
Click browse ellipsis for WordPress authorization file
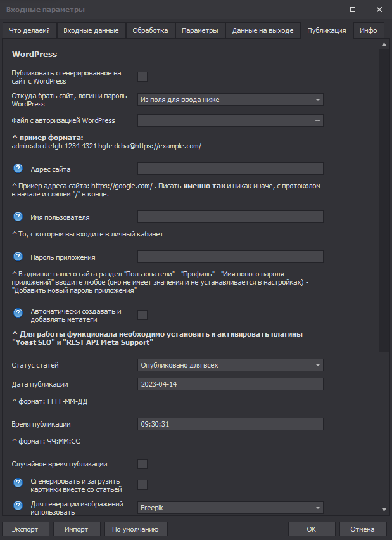(x=318, y=120)
